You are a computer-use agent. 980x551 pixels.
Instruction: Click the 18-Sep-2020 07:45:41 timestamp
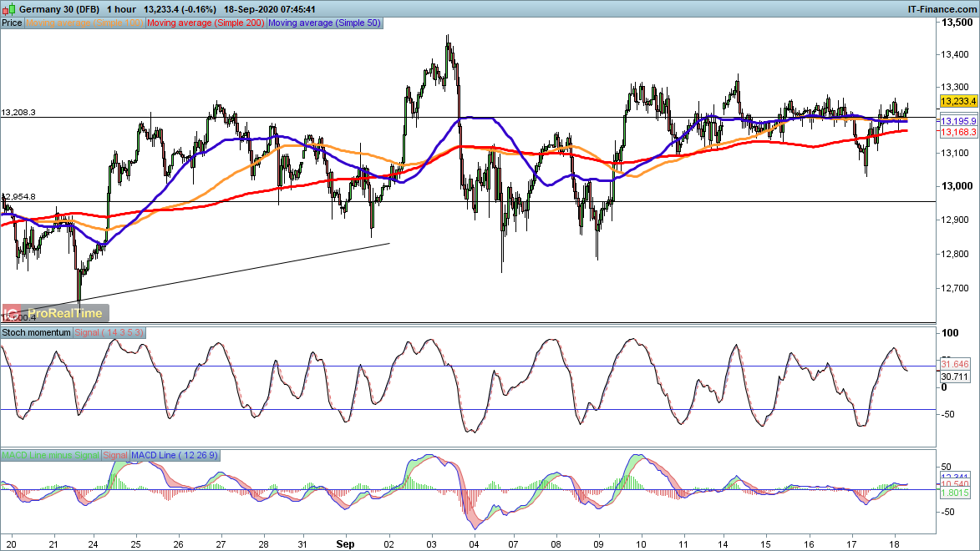click(x=269, y=9)
